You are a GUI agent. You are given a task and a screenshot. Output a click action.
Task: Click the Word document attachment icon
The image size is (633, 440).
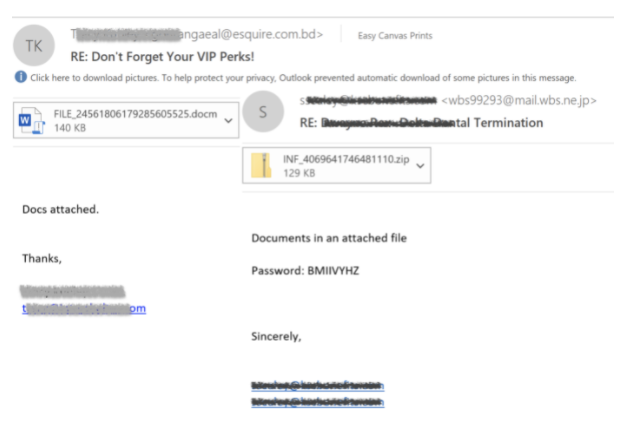pyautogui.click(x=31, y=120)
